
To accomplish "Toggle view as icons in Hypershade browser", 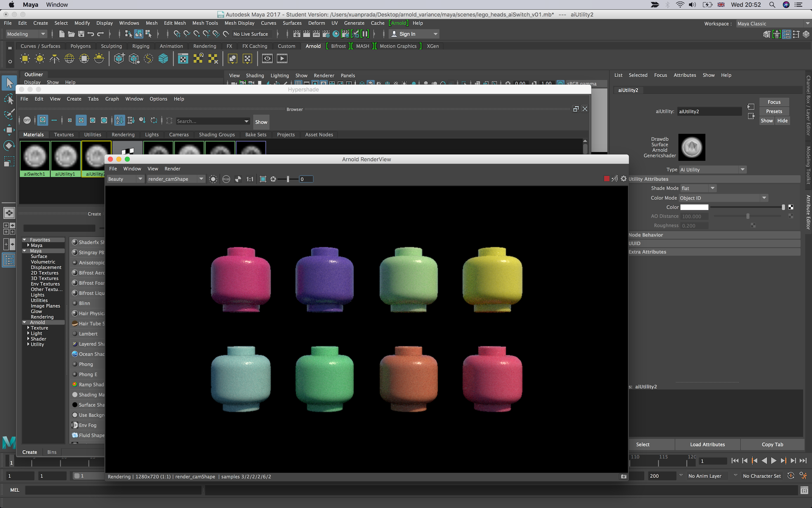I will pos(43,121).
